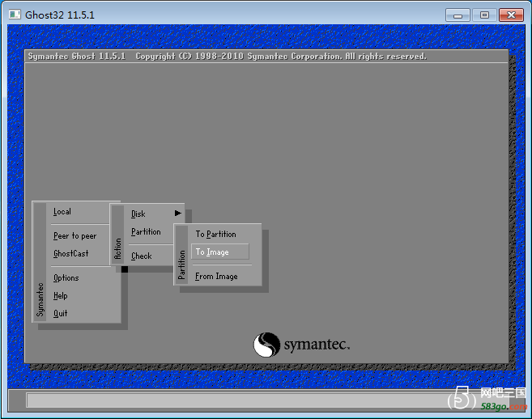Click the Ghost32 title bar app icon
Image resolution: width=532 pixels, height=419 pixels.
[15, 15]
